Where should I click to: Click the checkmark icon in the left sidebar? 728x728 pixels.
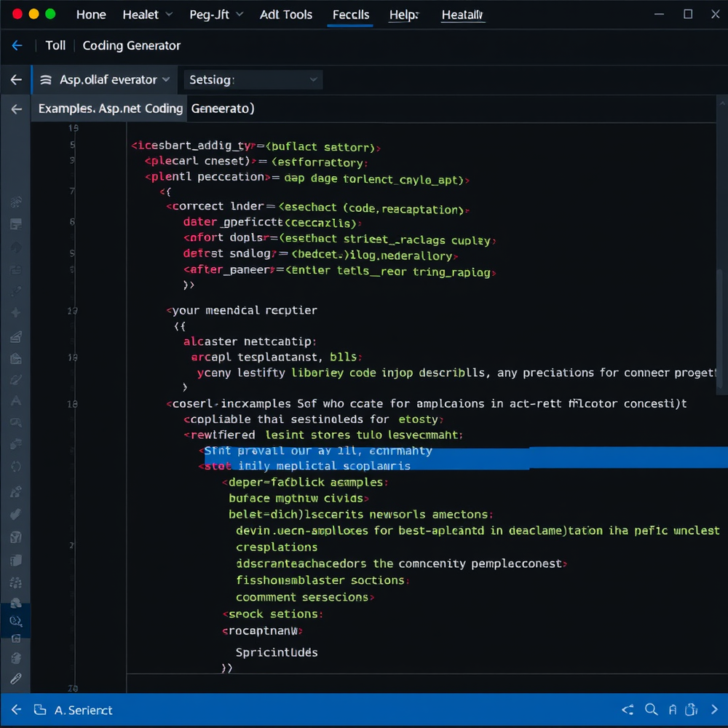click(x=15, y=515)
